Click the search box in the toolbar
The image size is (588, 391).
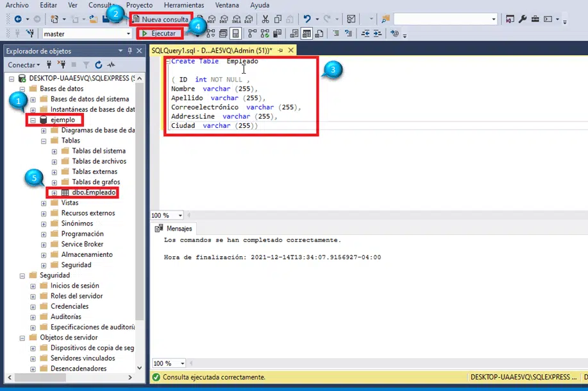[x=444, y=19]
